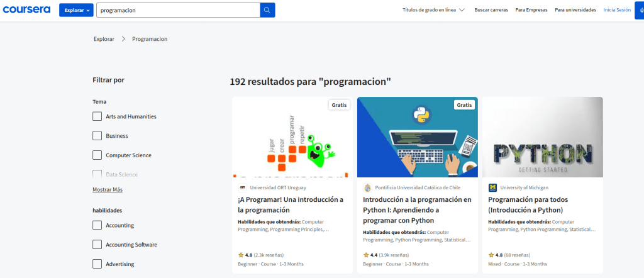Check the Business topic filter
This screenshot has width=644, height=278.
97,135
